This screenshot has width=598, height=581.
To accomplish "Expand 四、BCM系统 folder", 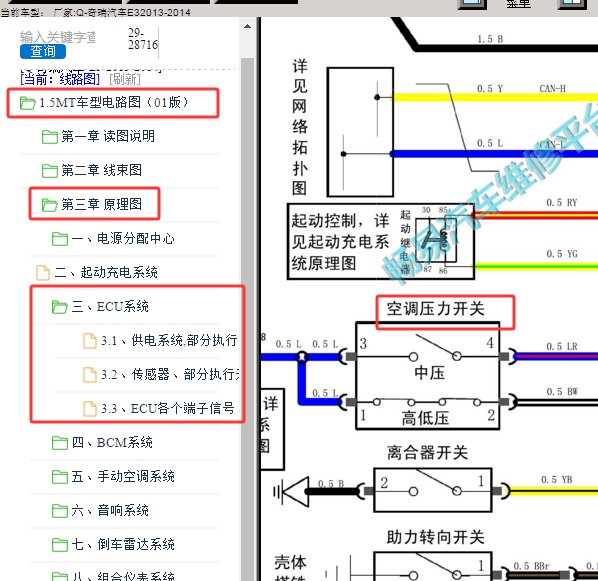I will (x=112, y=443).
